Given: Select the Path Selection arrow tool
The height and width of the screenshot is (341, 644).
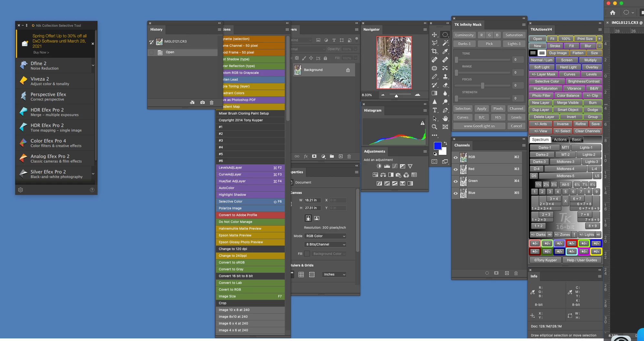Looking at the screenshot, I should click(x=434, y=118).
